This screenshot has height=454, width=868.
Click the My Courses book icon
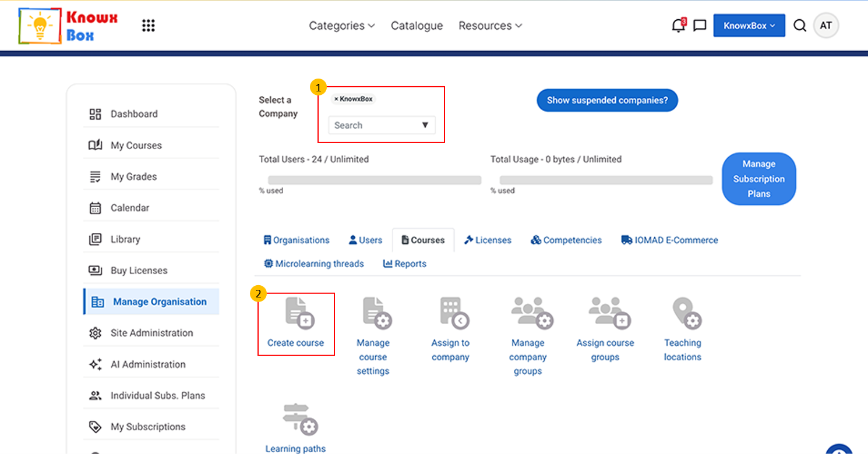tap(95, 146)
